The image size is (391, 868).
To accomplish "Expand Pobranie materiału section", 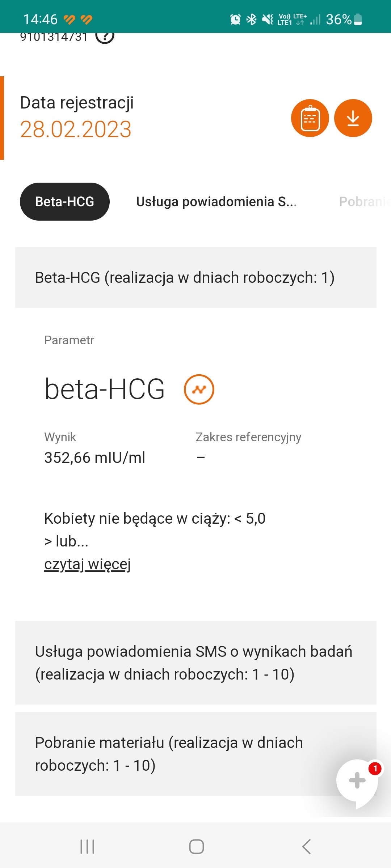I will click(x=174, y=754).
